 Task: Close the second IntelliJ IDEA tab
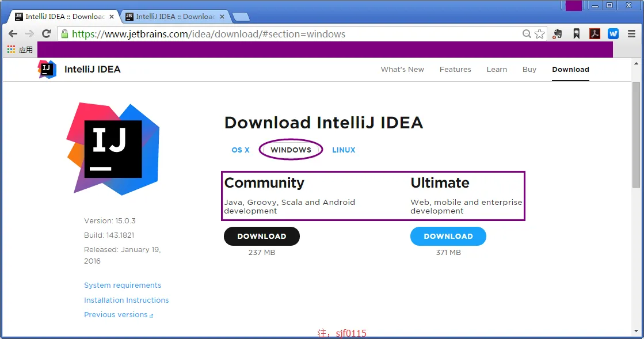(222, 17)
